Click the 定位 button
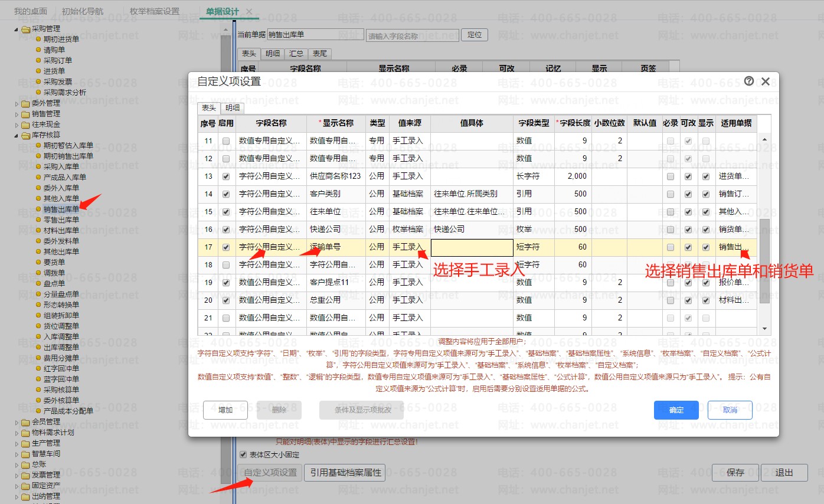This screenshot has height=504, width=824. coord(475,35)
